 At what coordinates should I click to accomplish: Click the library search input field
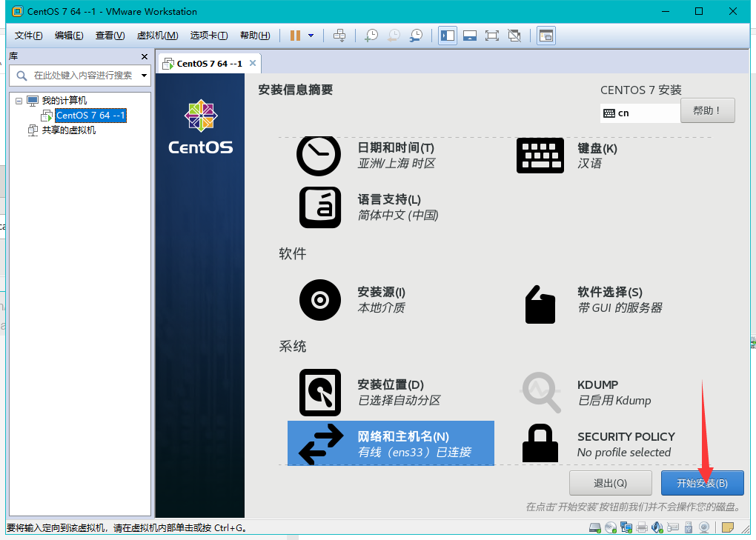[x=79, y=76]
